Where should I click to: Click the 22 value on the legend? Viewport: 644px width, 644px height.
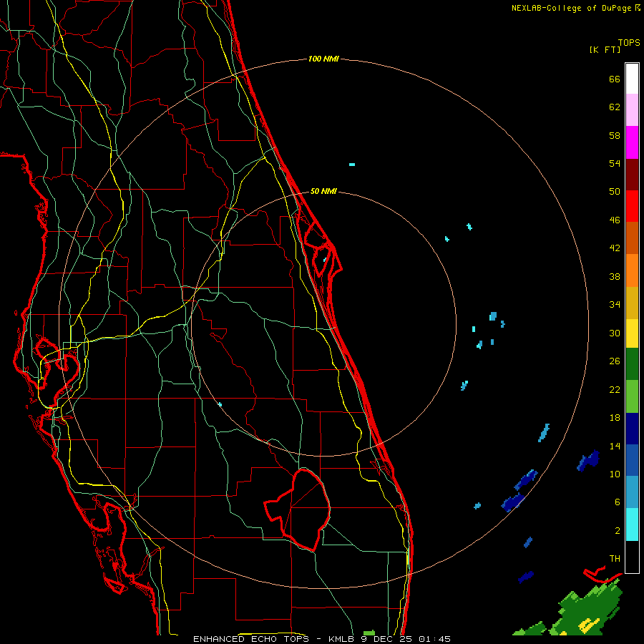click(615, 389)
